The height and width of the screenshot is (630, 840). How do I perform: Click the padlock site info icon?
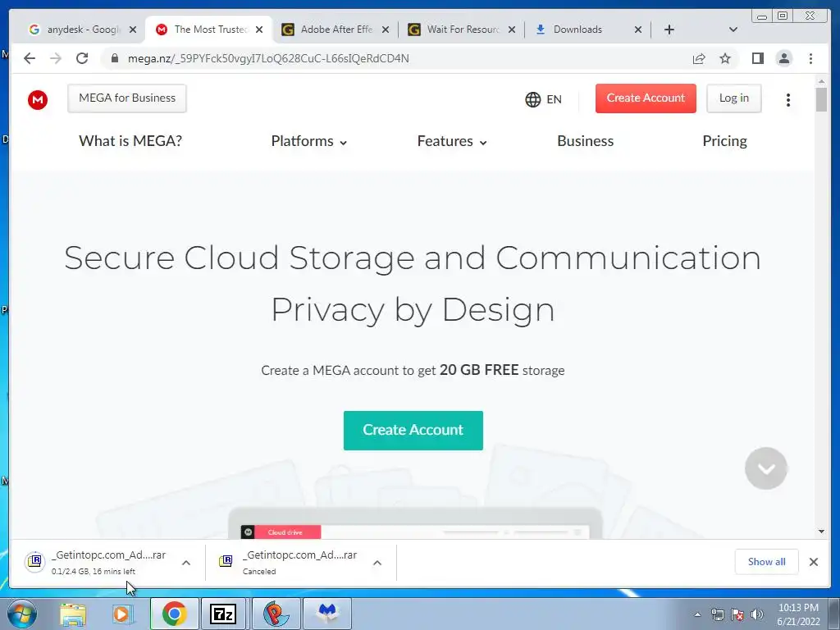point(114,58)
